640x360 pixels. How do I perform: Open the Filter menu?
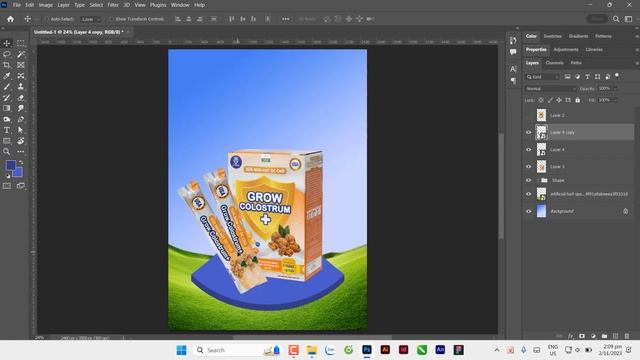click(x=113, y=5)
